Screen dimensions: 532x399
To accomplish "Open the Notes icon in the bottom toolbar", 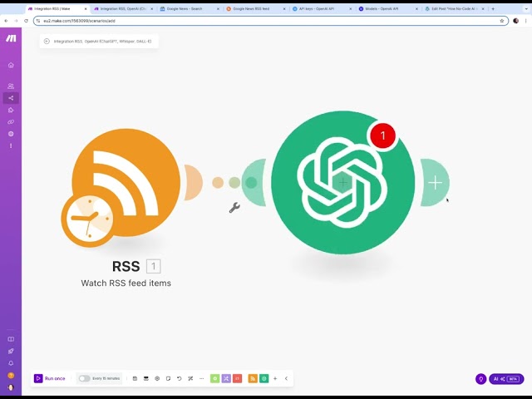I will [x=168, y=378].
